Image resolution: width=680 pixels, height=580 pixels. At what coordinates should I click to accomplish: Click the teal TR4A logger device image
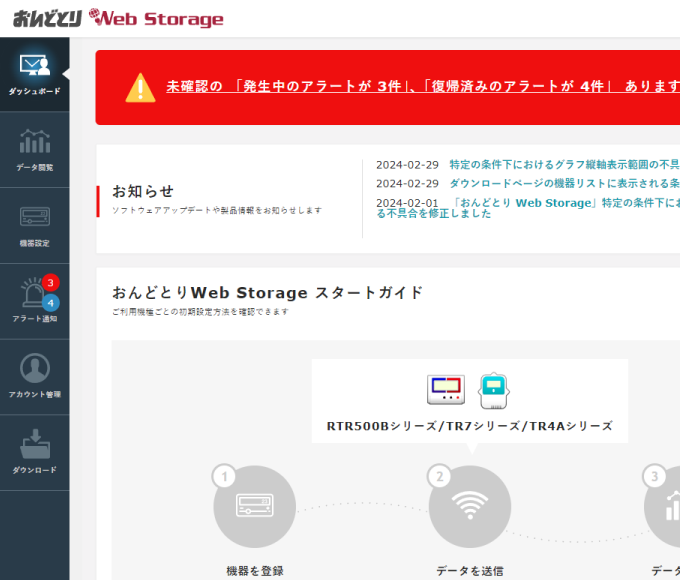point(494,389)
